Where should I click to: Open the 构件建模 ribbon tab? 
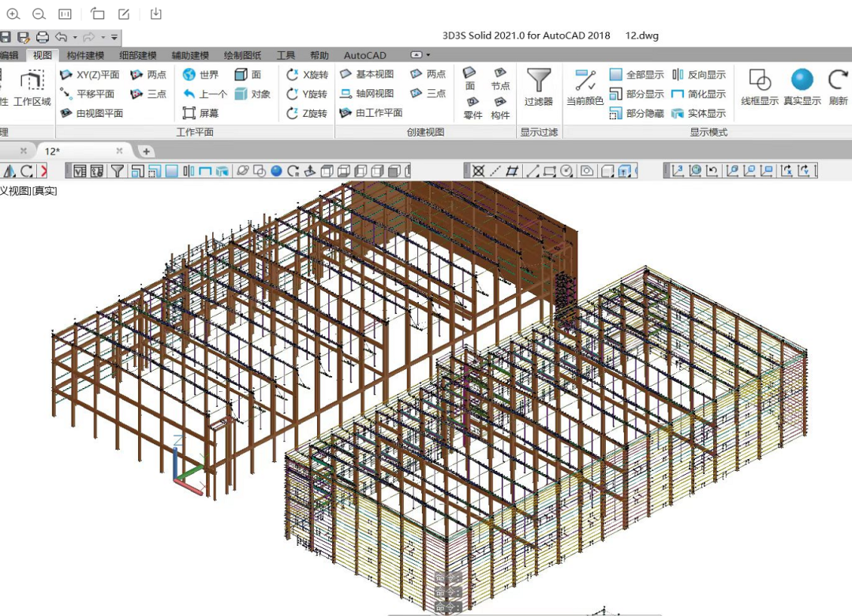click(x=85, y=55)
